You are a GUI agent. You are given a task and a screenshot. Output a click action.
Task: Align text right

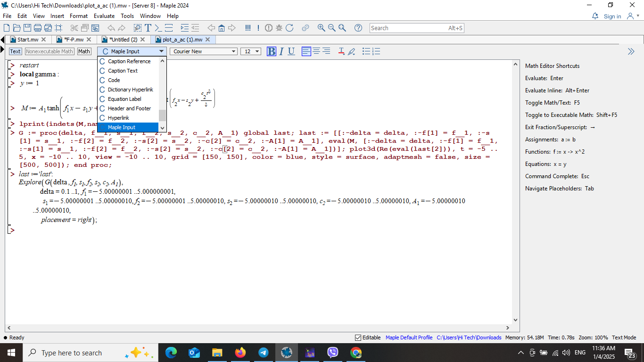326,51
